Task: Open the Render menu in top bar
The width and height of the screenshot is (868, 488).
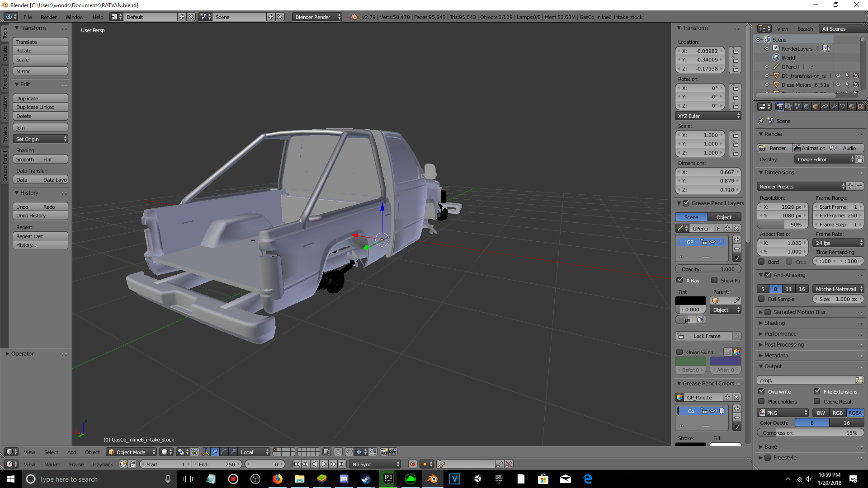Action: tap(48, 17)
